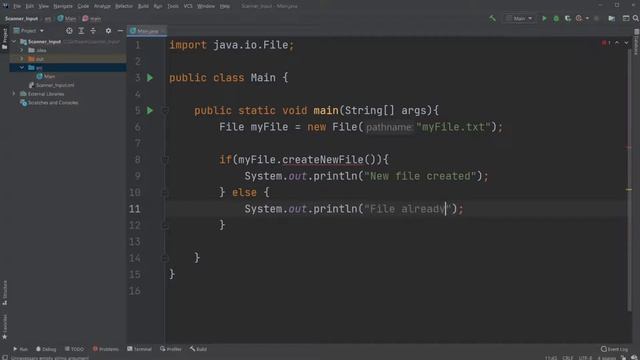Open the View menu
This screenshot has width=640, height=360.
43,6
